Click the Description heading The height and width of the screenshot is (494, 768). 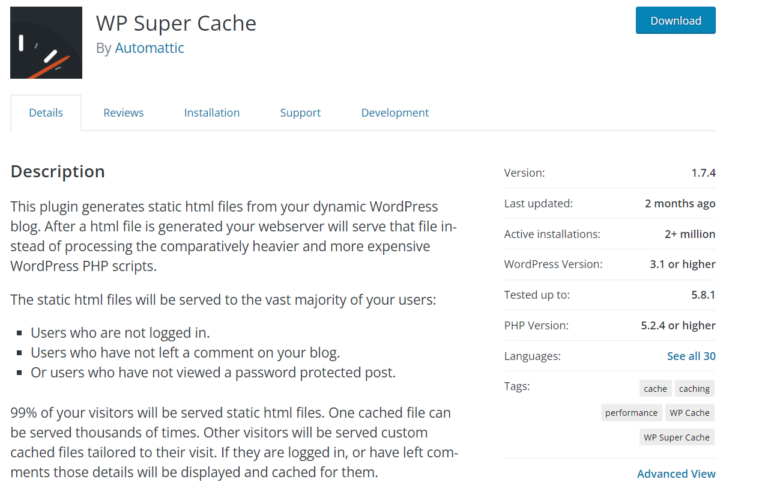pos(58,171)
